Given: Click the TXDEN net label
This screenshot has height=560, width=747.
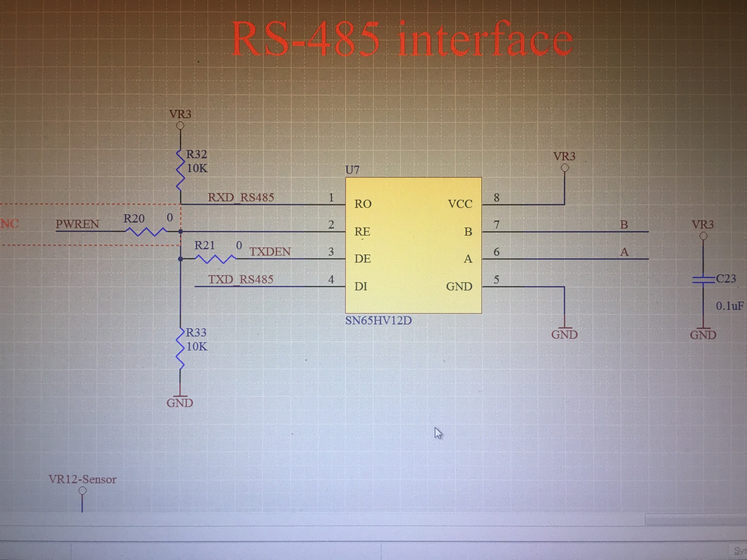Looking at the screenshot, I should (x=270, y=252).
